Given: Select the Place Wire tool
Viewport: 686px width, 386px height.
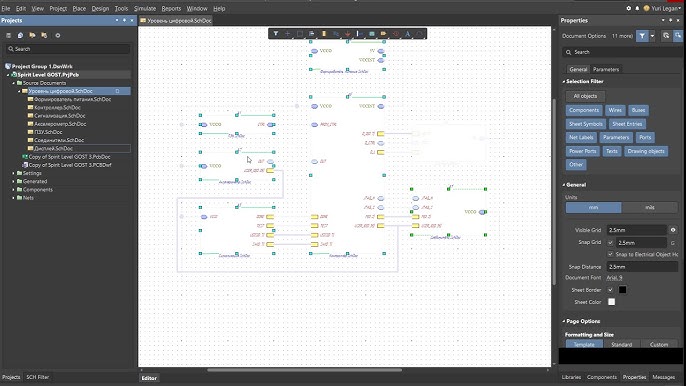Looking at the screenshot, I should point(336,34).
